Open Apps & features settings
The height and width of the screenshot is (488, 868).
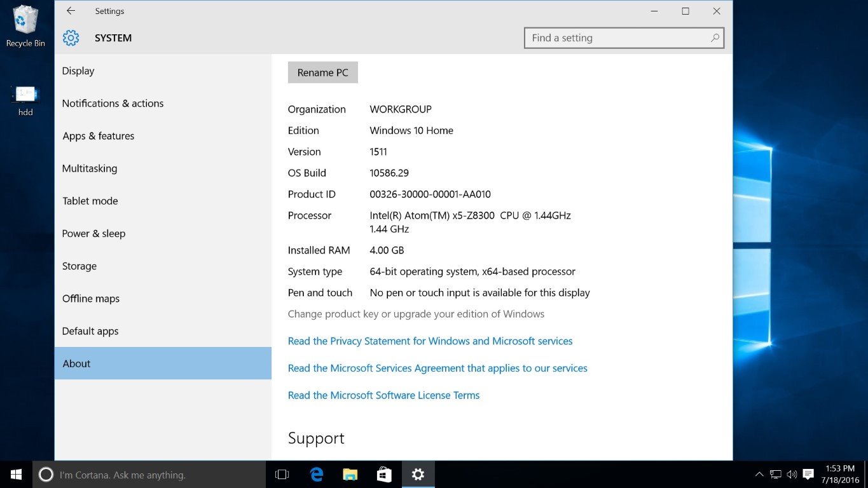pyautogui.click(x=163, y=136)
